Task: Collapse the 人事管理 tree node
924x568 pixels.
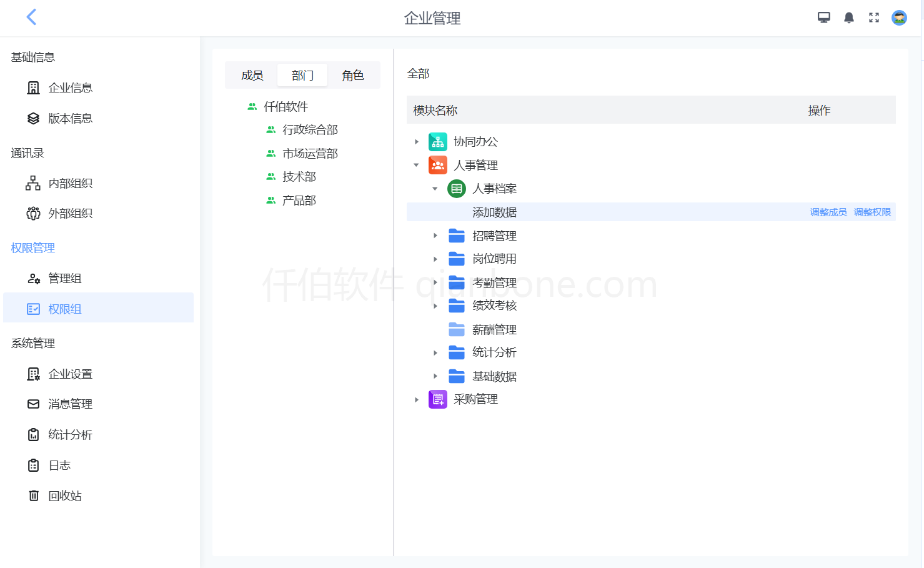Action: point(416,165)
